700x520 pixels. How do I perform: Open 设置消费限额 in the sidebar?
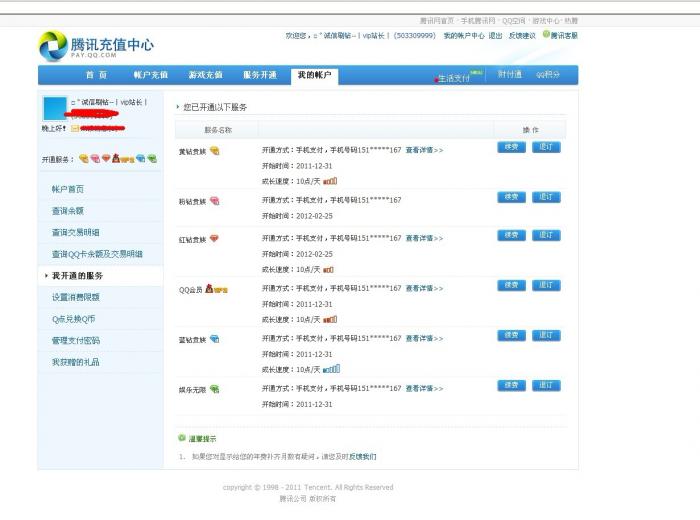coord(76,297)
